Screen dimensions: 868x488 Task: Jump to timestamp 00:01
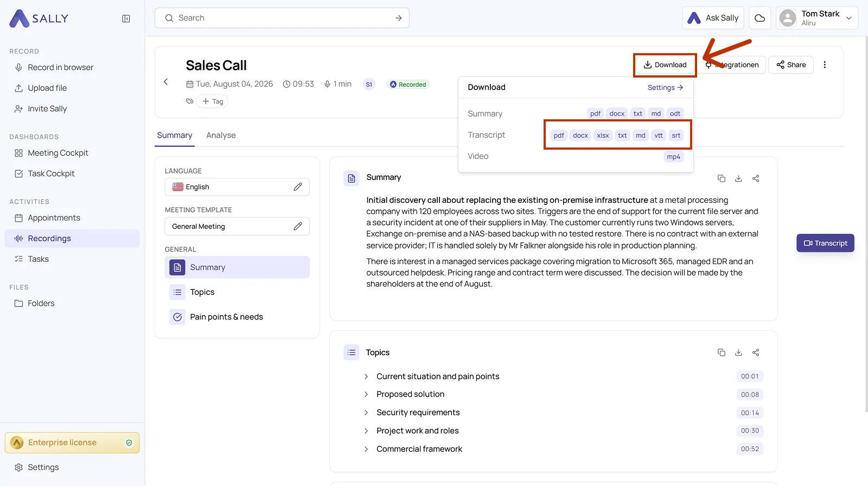coord(750,376)
